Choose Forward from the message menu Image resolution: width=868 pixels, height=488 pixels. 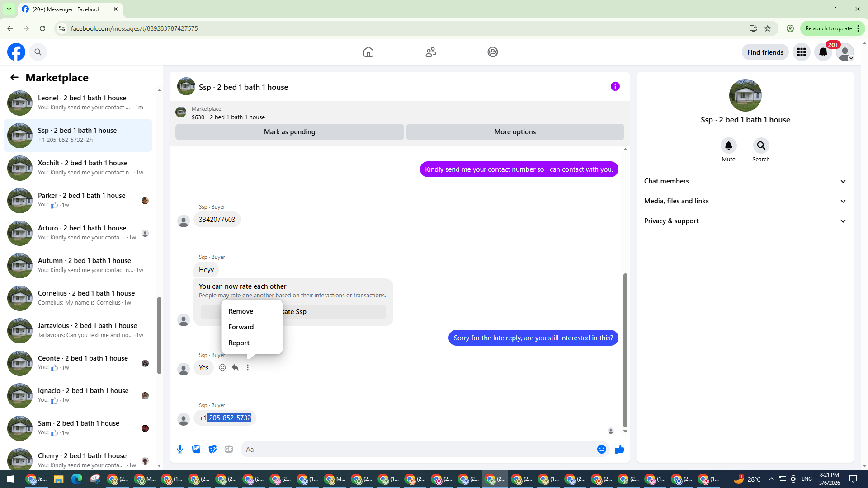click(x=241, y=327)
